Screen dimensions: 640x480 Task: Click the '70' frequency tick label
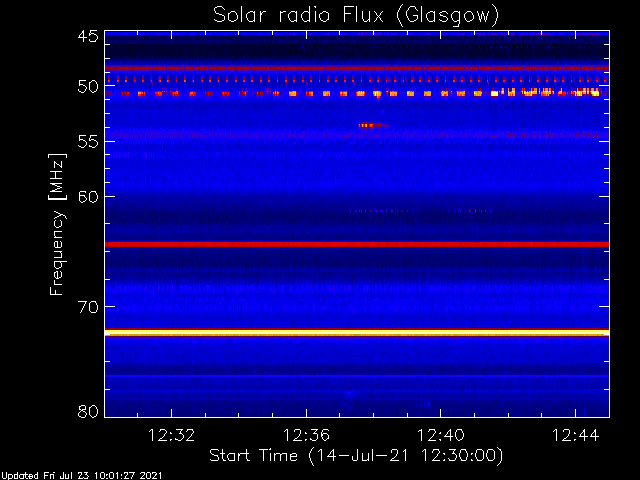[88, 307]
